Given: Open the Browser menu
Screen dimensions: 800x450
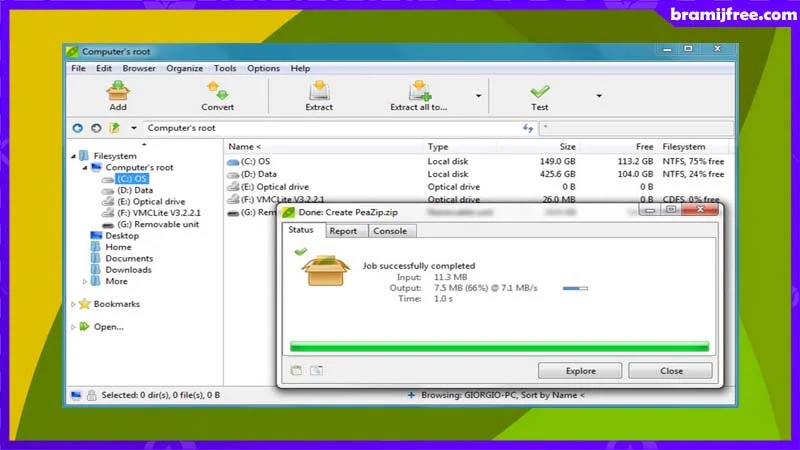Looking at the screenshot, I should (x=139, y=68).
